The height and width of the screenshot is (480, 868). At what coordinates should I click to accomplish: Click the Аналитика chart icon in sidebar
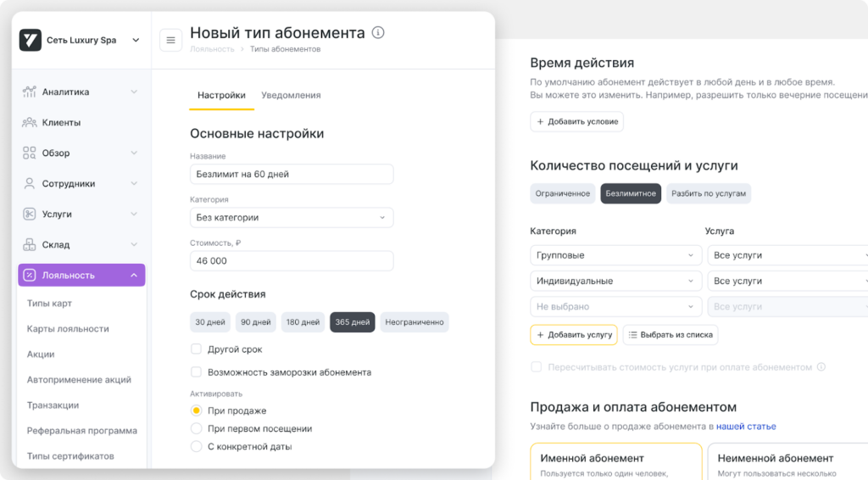coord(30,92)
